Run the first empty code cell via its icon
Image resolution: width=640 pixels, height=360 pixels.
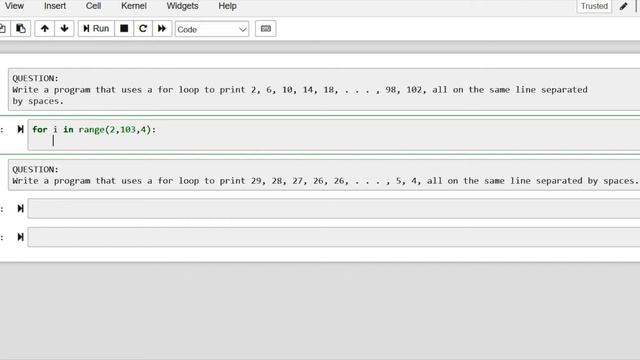click(x=20, y=209)
